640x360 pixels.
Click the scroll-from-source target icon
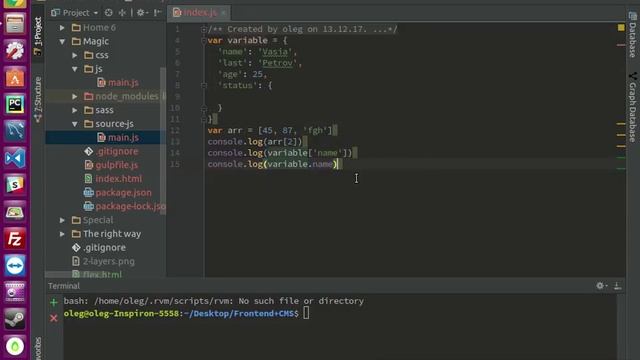tap(109, 13)
